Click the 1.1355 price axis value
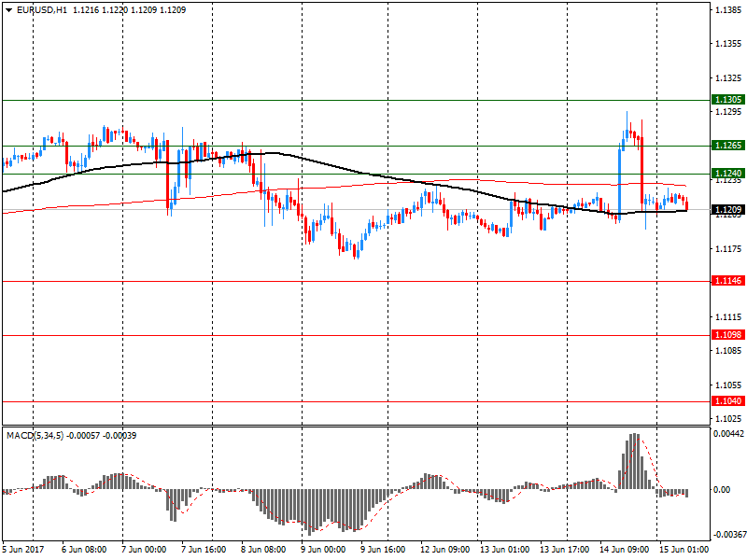The width and height of the screenshot is (747, 560). [x=728, y=44]
